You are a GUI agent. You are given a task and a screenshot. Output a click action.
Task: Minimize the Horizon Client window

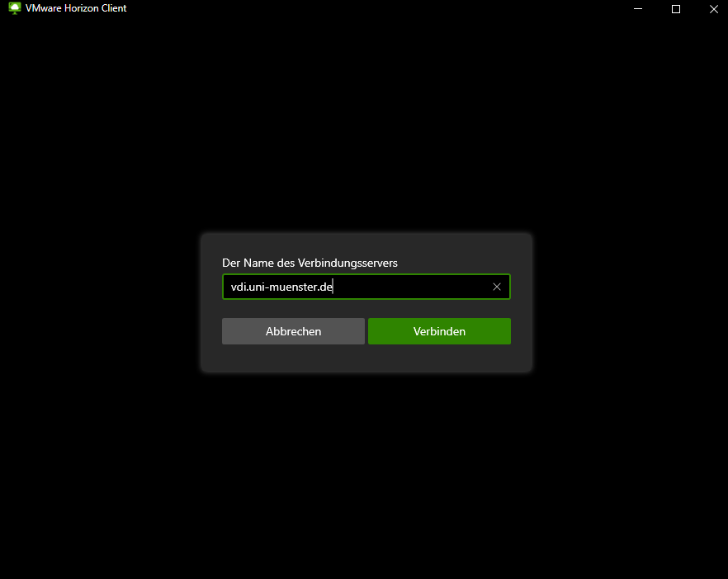point(638,9)
